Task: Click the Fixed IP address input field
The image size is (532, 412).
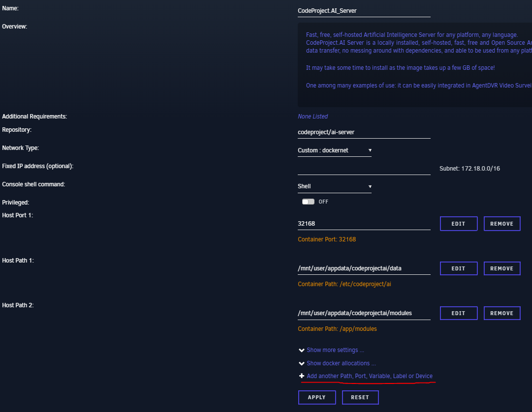Action: pyautogui.click(x=364, y=169)
